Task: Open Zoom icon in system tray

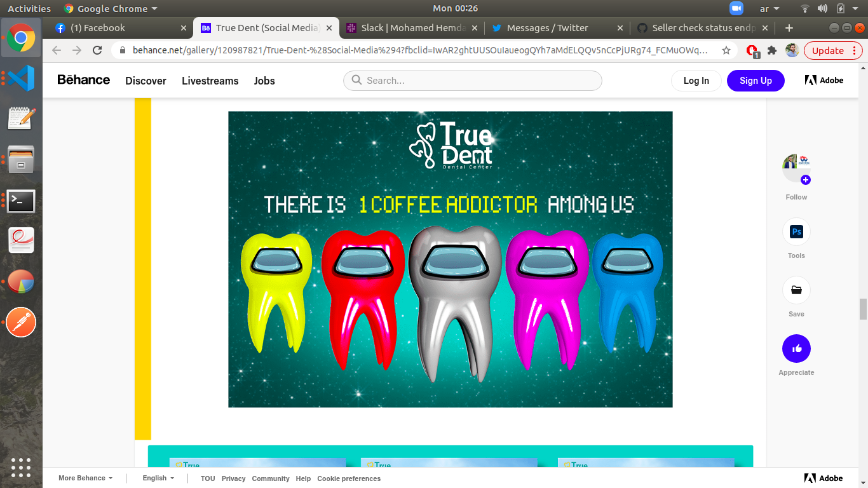Action: (x=736, y=8)
